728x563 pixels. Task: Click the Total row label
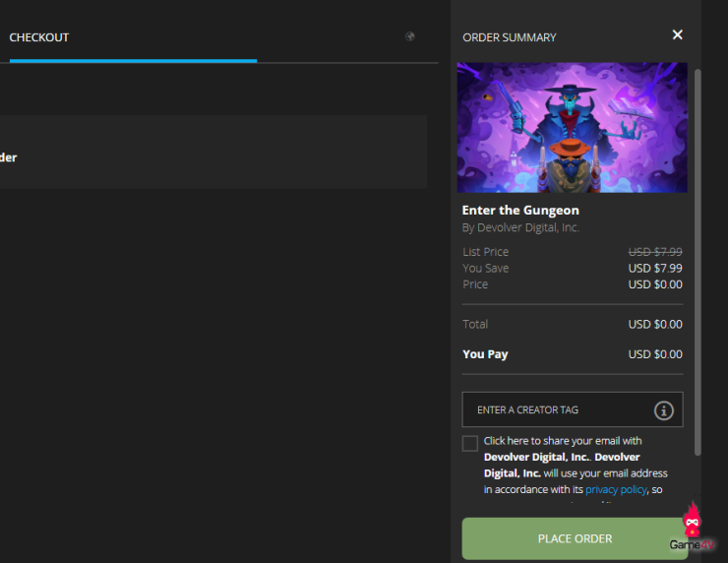click(x=475, y=324)
